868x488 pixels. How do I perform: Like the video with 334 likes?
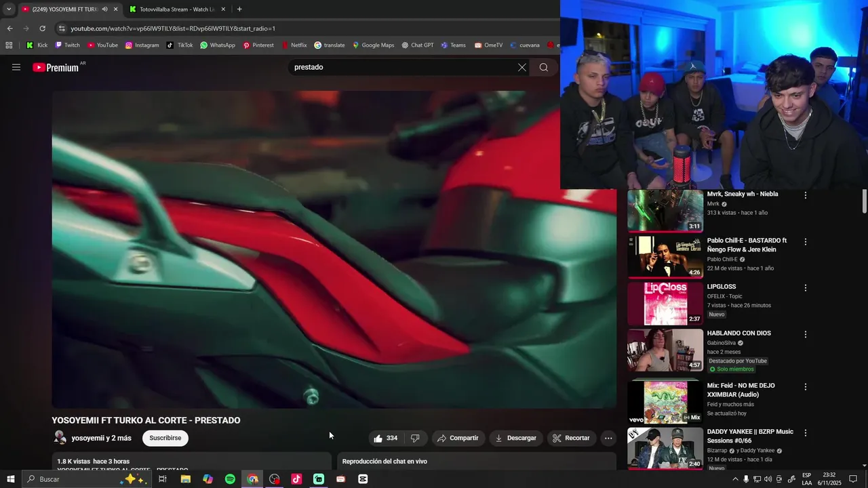coord(386,438)
